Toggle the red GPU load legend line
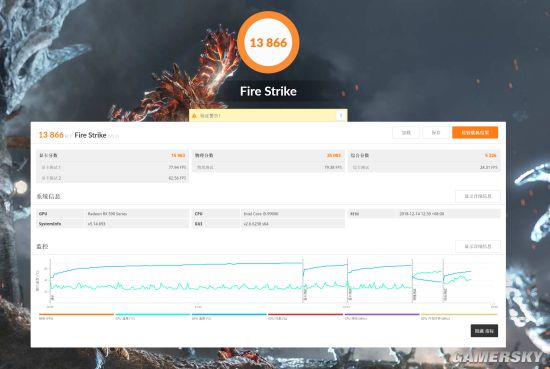Screen dimensions: 550x369 tap(306, 315)
